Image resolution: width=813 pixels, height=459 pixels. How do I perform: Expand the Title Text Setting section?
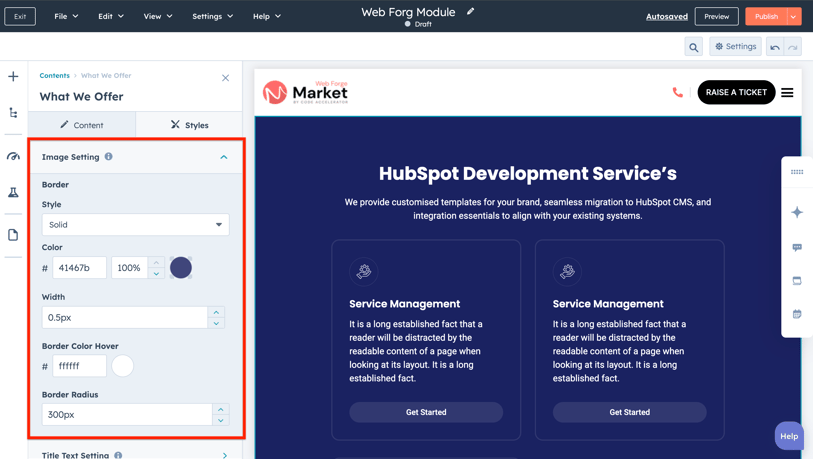(x=224, y=455)
